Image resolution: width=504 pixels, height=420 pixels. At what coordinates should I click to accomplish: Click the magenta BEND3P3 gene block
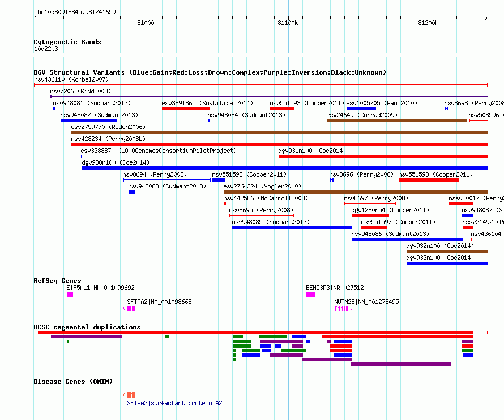pos(310,294)
